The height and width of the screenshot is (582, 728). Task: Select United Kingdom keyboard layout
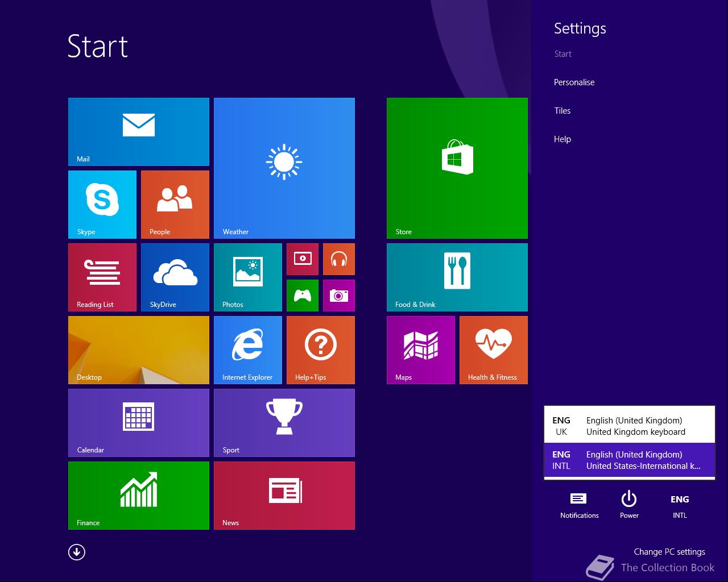coord(630,426)
